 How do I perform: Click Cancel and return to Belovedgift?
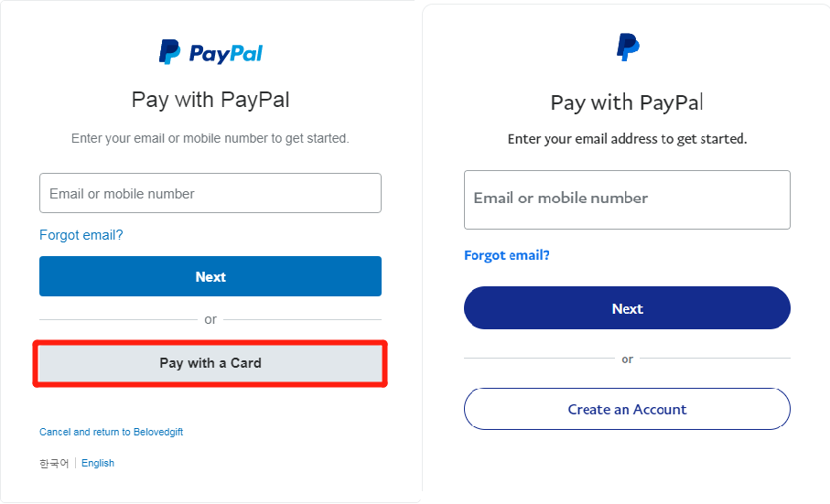111,432
